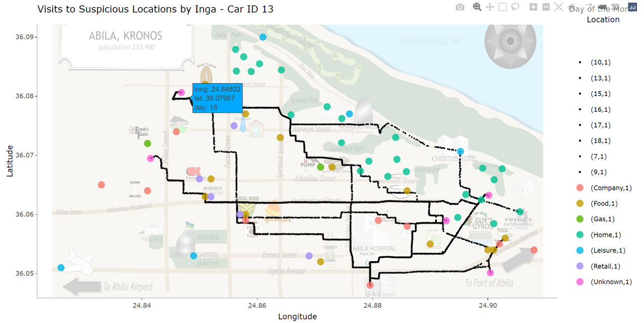
Task: Reset axes with the home icon
Action: (x=571, y=8)
